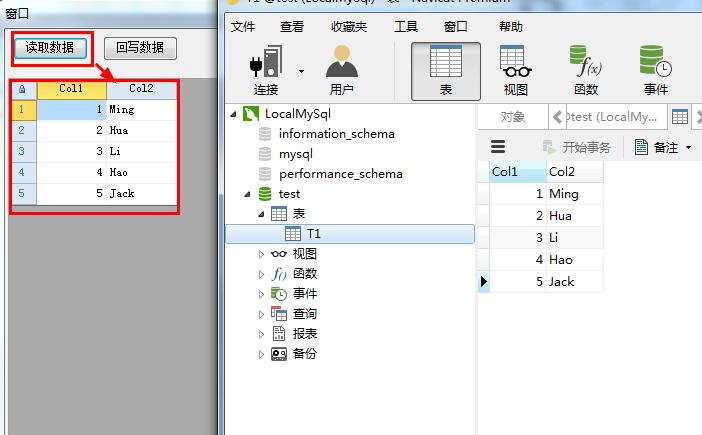Select the 报表 icon in tree
The image size is (702, 435).
279,334
